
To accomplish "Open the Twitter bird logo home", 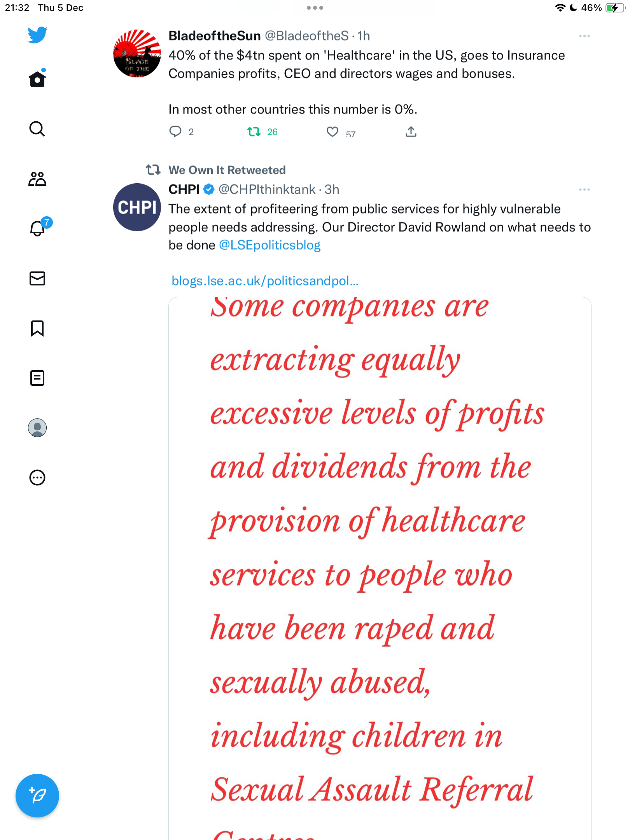I will pos(37,35).
